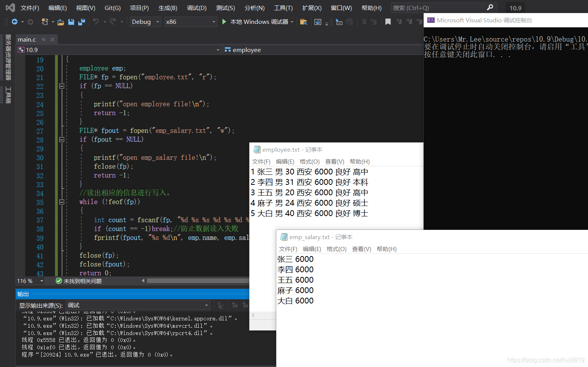This screenshot has width=588, height=367.
Task: Click the 输出 panel title bar
Action: [x=132, y=294]
